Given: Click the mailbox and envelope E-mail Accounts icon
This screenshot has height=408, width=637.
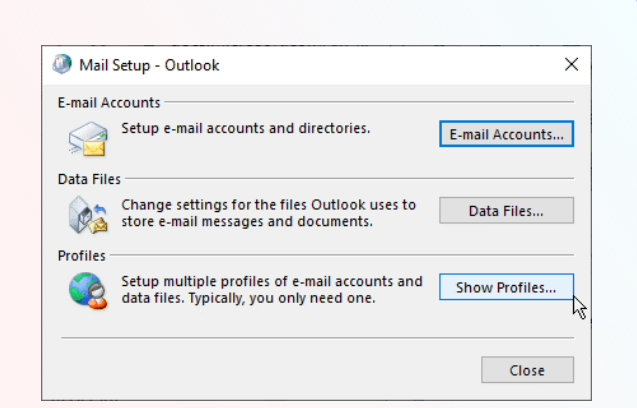Looking at the screenshot, I should pyautogui.click(x=88, y=139).
